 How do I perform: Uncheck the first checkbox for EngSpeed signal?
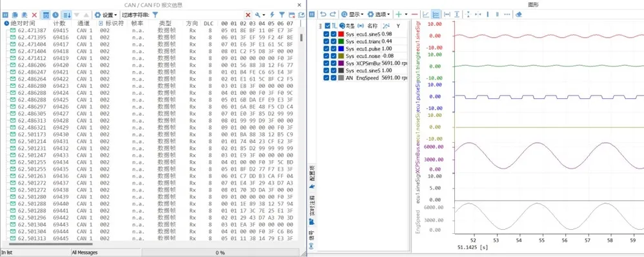pos(326,77)
